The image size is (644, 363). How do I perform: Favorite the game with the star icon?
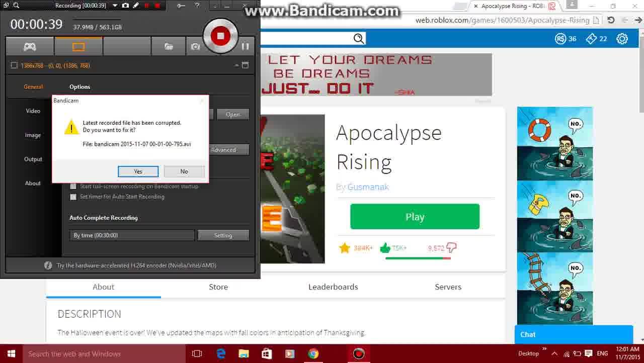pyautogui.click(x=345, y=248)
